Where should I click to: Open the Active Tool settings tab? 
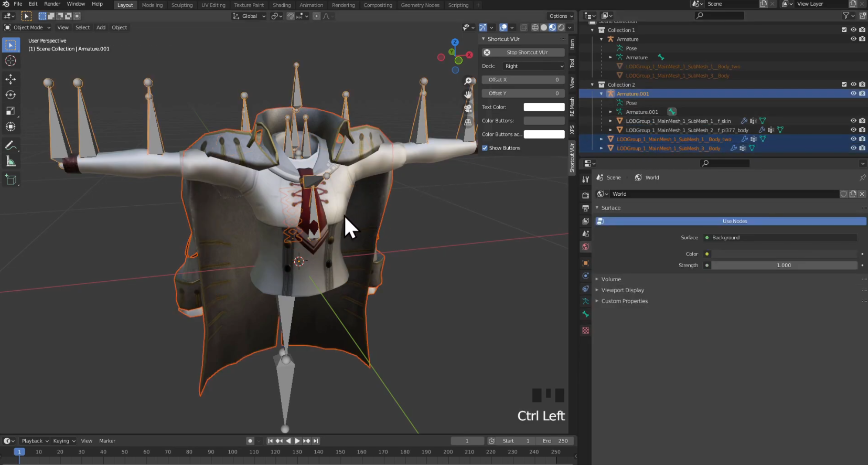[585, 179]
